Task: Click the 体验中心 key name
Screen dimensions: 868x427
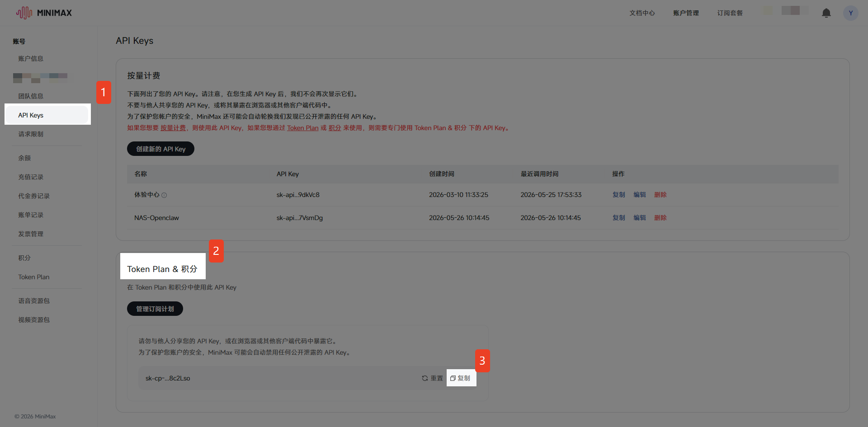Action: pos(147,195)
